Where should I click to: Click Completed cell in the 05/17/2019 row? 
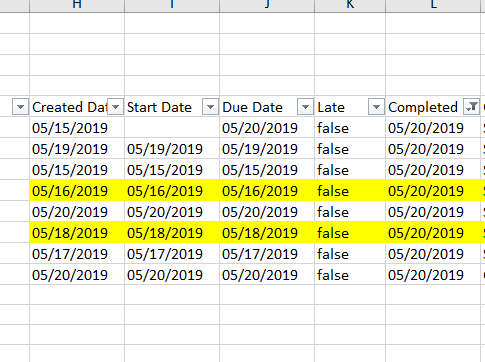tap(426, 254)
